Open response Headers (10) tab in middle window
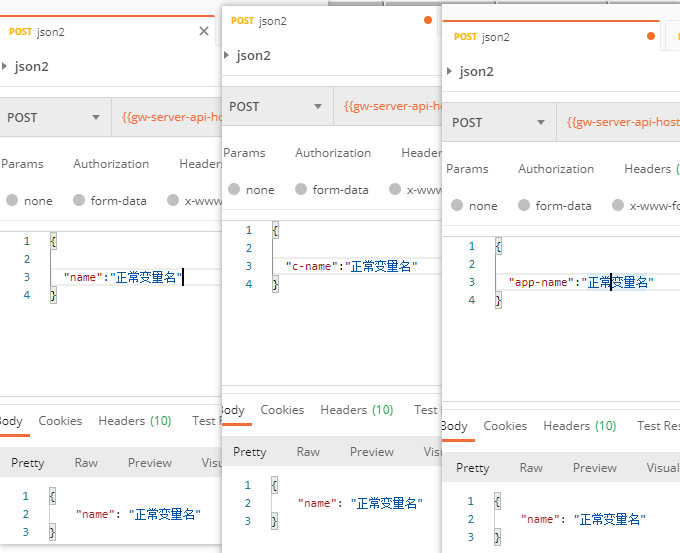 coord(357,410)
